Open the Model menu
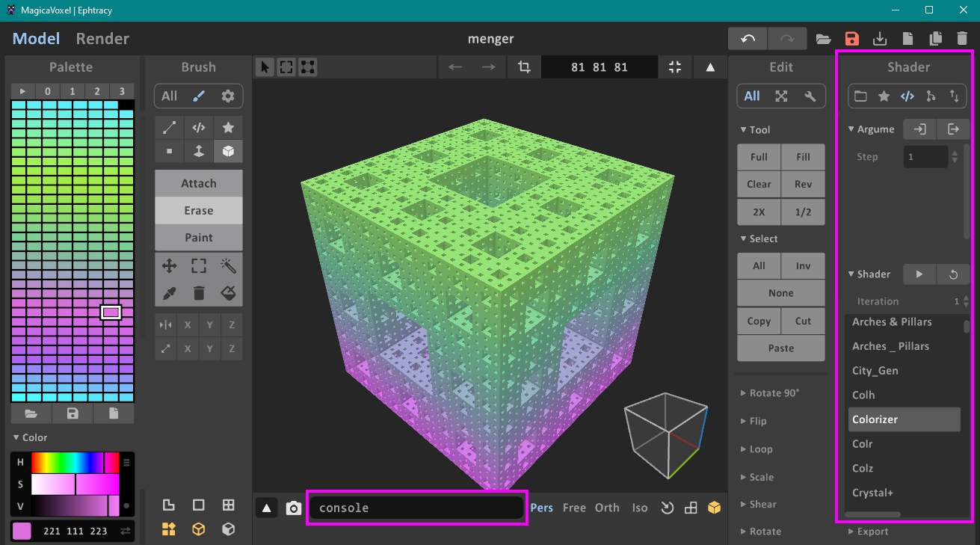The image size is (980, 545). click(35, 38)
